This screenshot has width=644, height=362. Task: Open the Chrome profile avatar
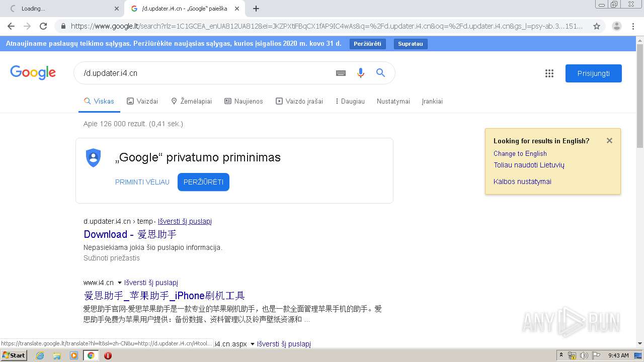pyautogui.click(x=617, y=26)
